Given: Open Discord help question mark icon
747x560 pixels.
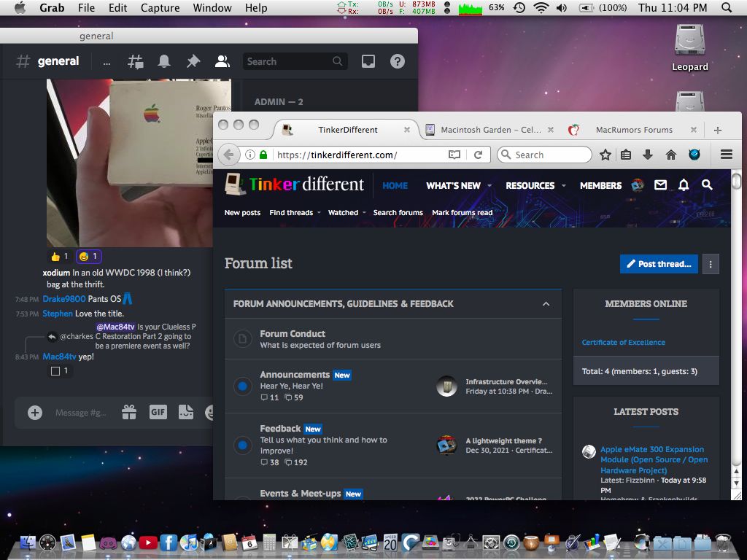Looking at the screenshot, I should click(398, 61).
